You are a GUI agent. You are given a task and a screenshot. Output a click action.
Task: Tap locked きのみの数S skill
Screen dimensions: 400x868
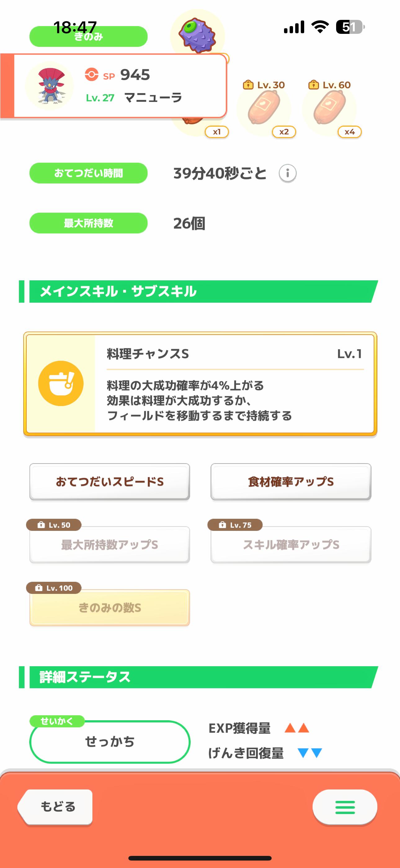pyautogui.click(x=110, y=608)
